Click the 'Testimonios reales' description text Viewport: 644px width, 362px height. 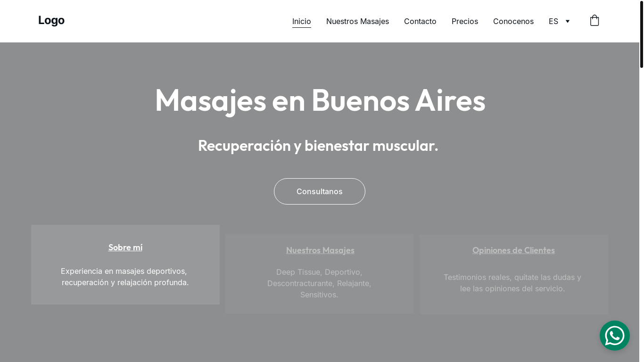(x=512, y=283)
